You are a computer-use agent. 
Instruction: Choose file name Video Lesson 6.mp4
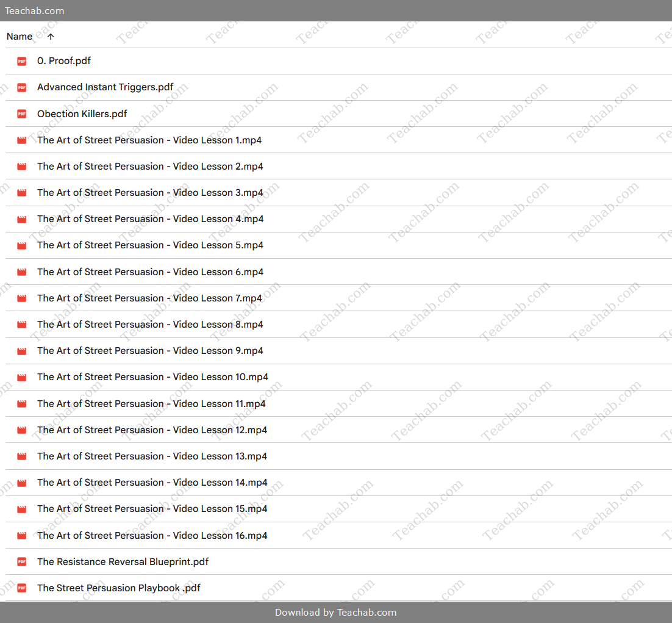pyautogui.click(x=150, y=272)
